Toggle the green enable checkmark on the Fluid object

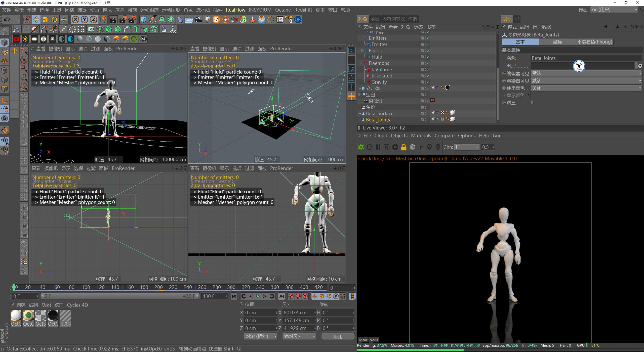(x=428, y=57)
